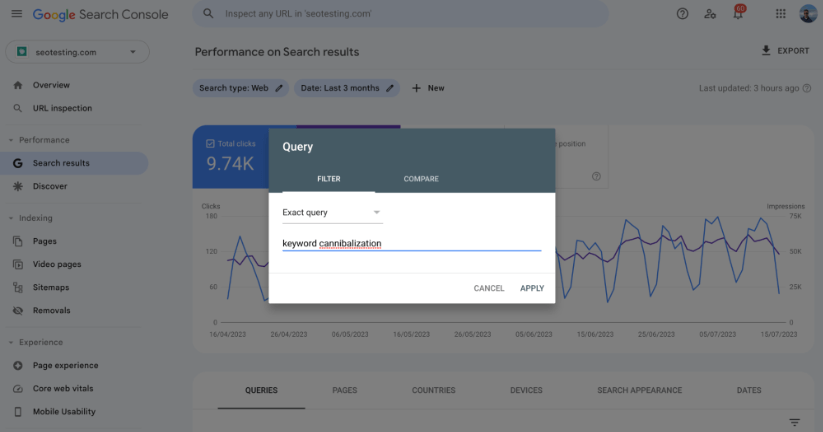
Task: Click the Export download icon
Action: point(766,50)
